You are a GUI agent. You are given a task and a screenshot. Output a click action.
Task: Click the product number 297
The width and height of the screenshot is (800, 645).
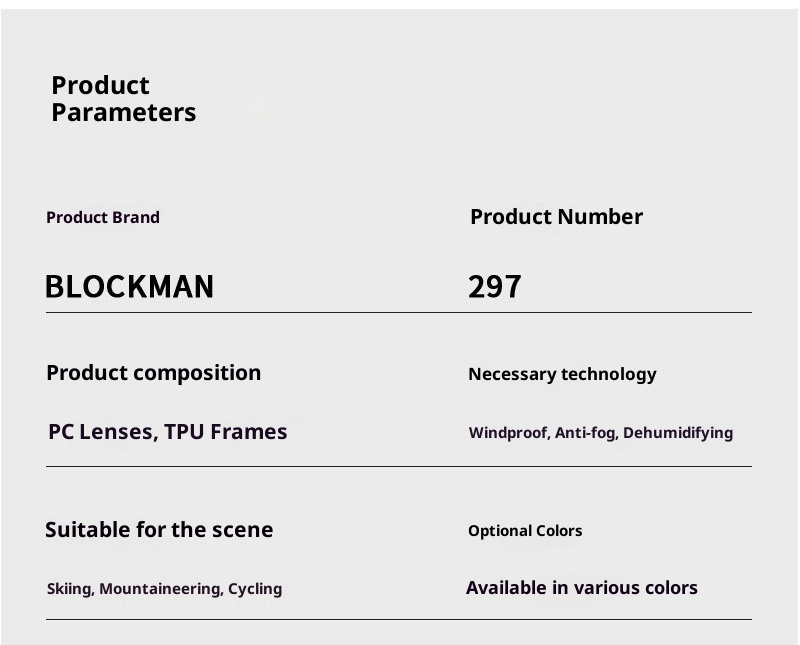[494, 287]
